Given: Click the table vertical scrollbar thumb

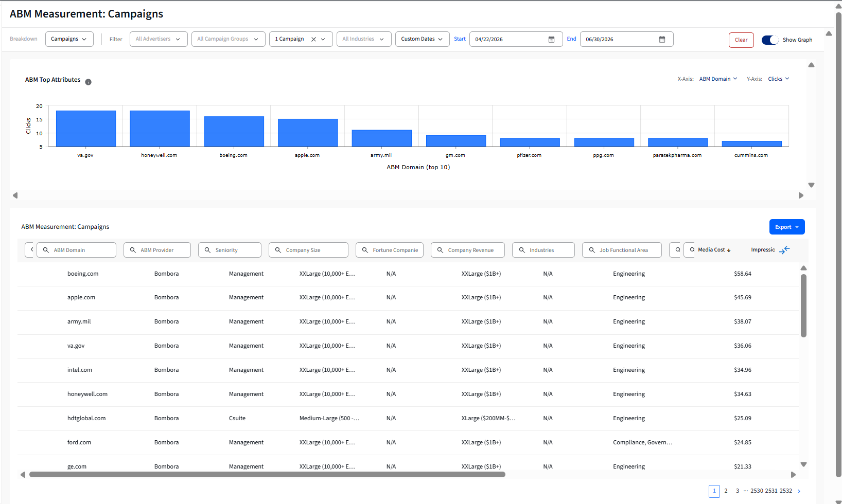Looking at the screenshot, I should (803, 305).
